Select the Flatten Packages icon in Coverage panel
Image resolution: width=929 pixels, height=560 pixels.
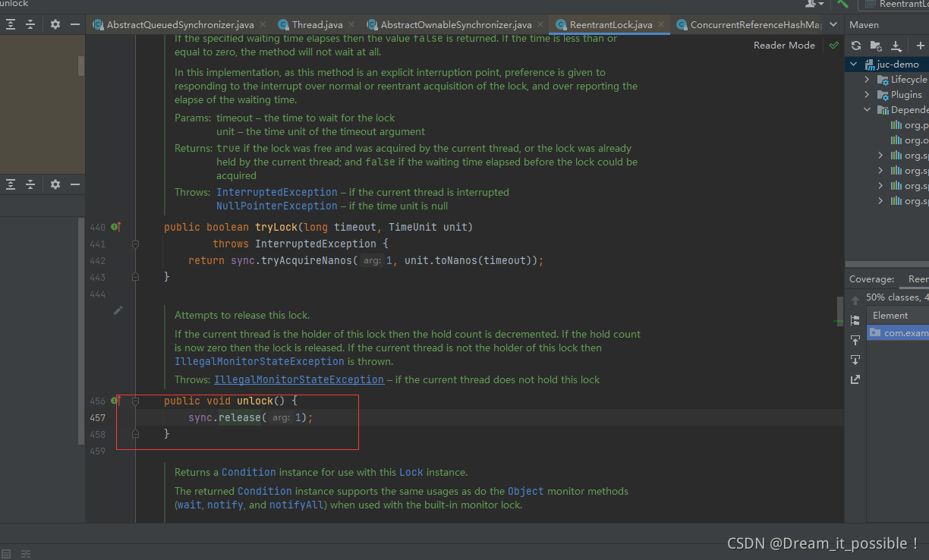[x=855, y=319]
